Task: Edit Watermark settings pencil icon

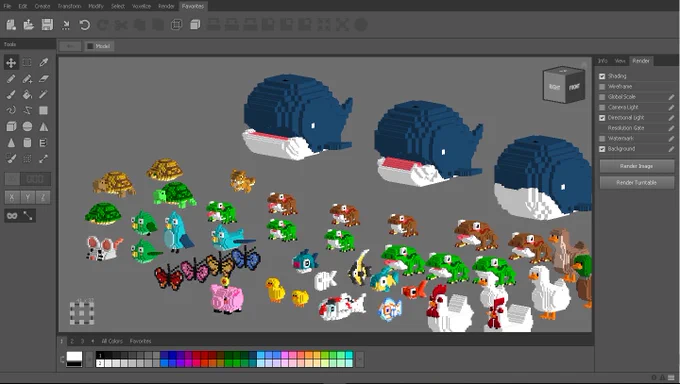Action: pos(671,139)
